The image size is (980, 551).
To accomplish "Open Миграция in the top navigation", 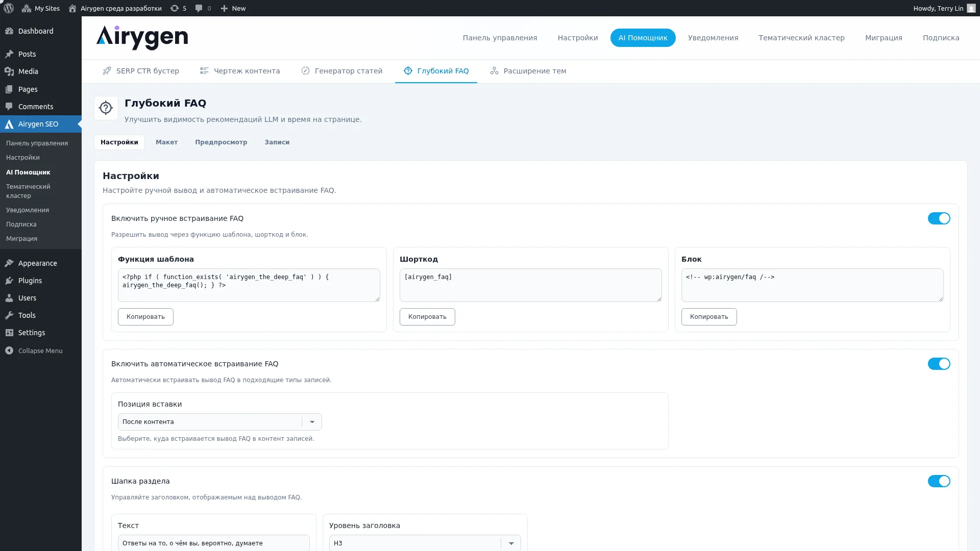I will (884, 38).
